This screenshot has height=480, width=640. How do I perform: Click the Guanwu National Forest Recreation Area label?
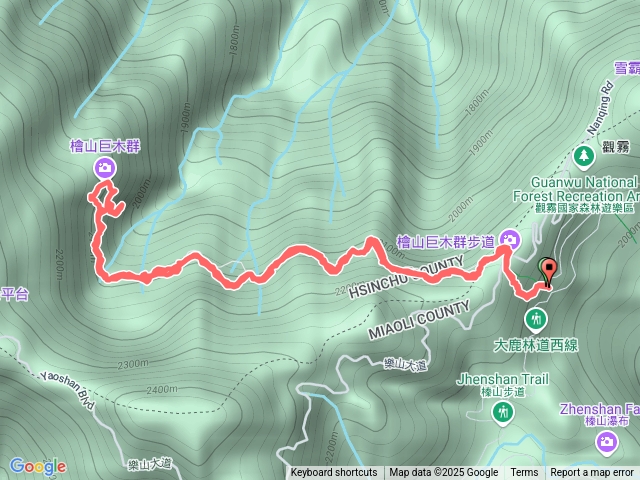coord(576,196)
